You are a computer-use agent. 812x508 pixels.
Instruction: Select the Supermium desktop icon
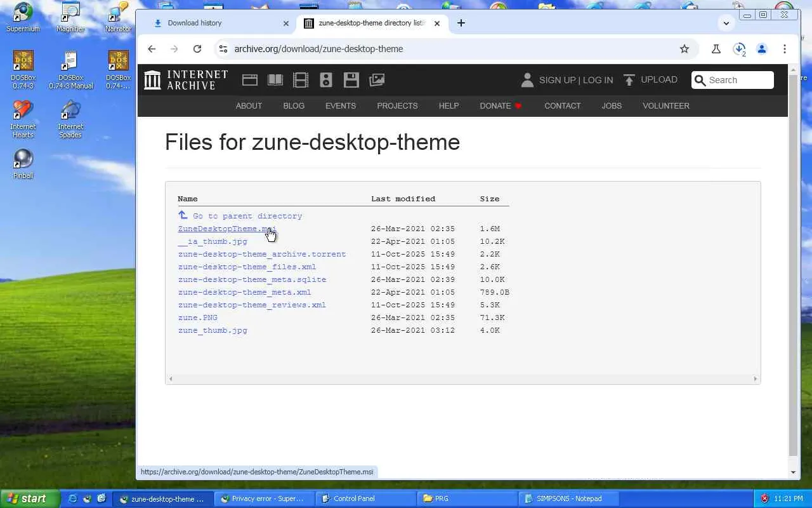[x=23, y=18]
